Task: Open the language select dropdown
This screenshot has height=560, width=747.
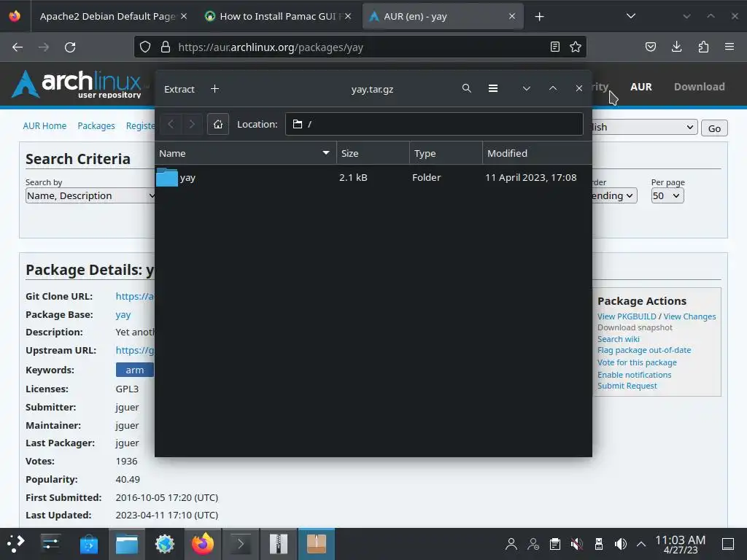Action: tap(644, 127)
